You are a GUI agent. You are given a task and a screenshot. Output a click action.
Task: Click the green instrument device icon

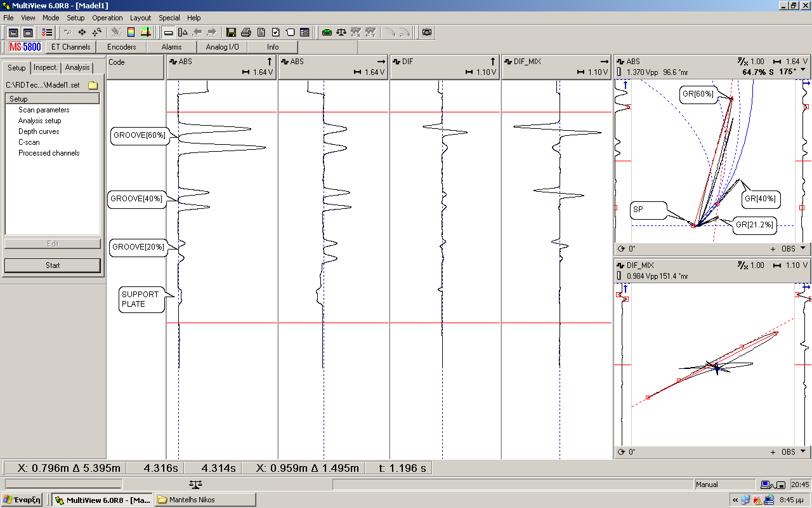point(327,32)
